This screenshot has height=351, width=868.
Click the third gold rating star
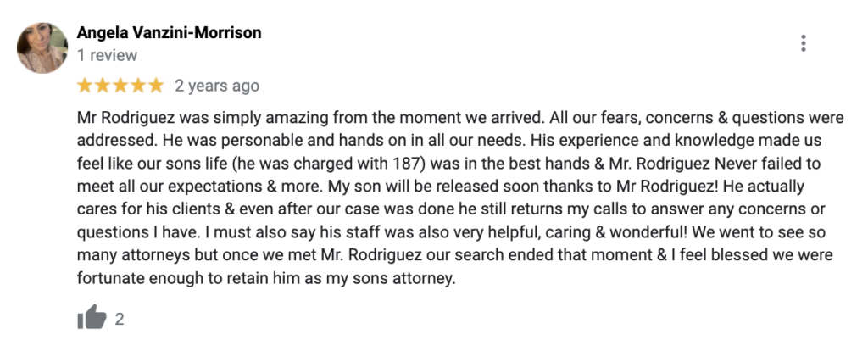point(120,86)
